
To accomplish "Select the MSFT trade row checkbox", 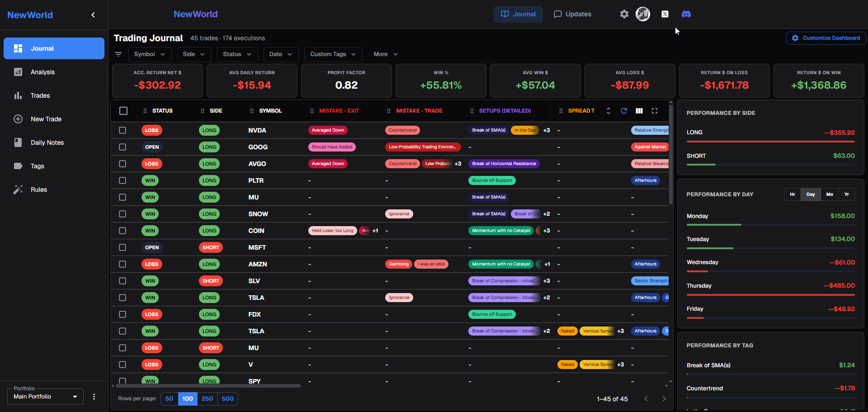I will tap(123, 247).
